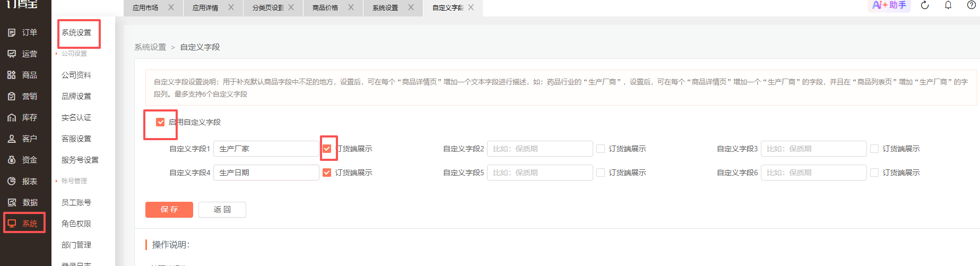The width and height of the screenshot is (980, 266).
Task: Select the 自定义字段 tab
Action: tap(448, 8)
